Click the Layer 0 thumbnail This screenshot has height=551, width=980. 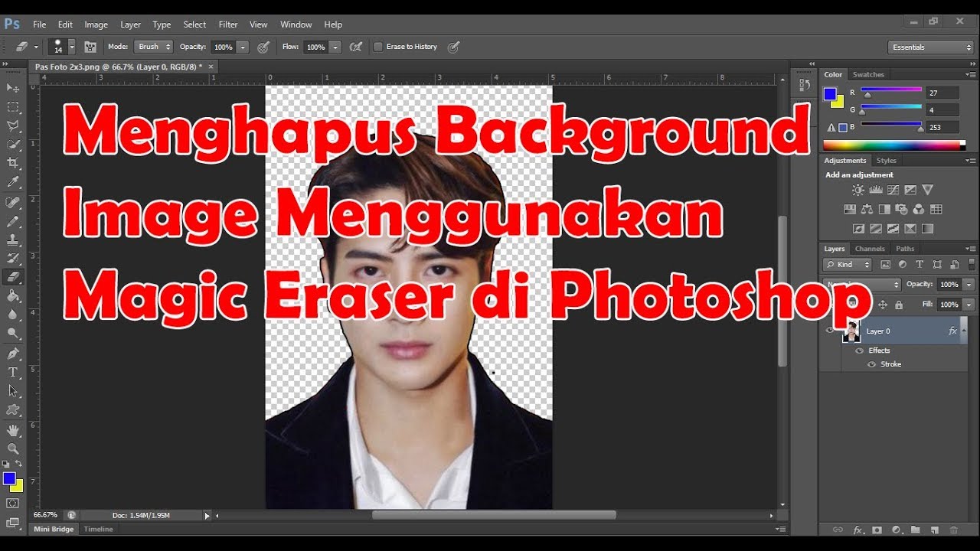pos(851,331)
